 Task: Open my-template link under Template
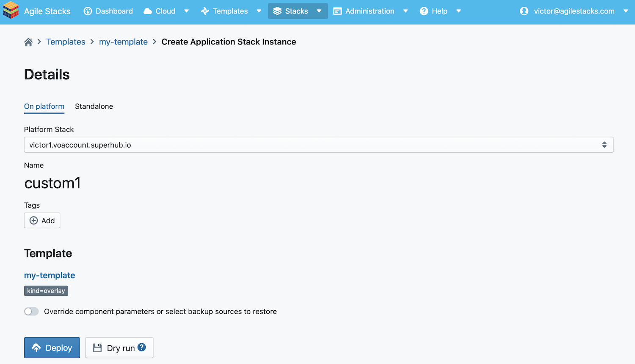tap(50, 275)
